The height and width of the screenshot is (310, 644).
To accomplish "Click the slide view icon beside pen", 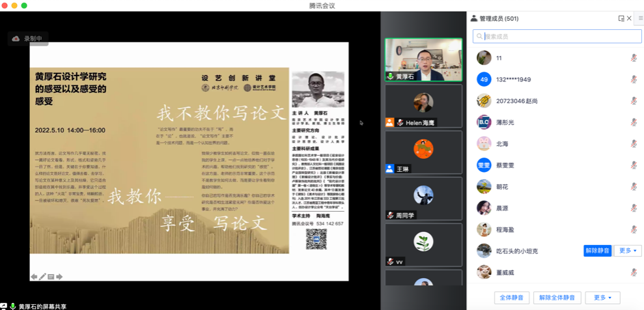I will click(51, 277).
